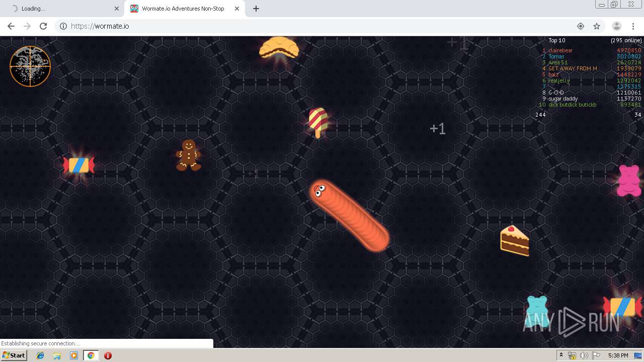Click 'clairebear' in the leaderboard
This screenshot has width=644, height=362.
pyautogui.click(x=560, y=50)
